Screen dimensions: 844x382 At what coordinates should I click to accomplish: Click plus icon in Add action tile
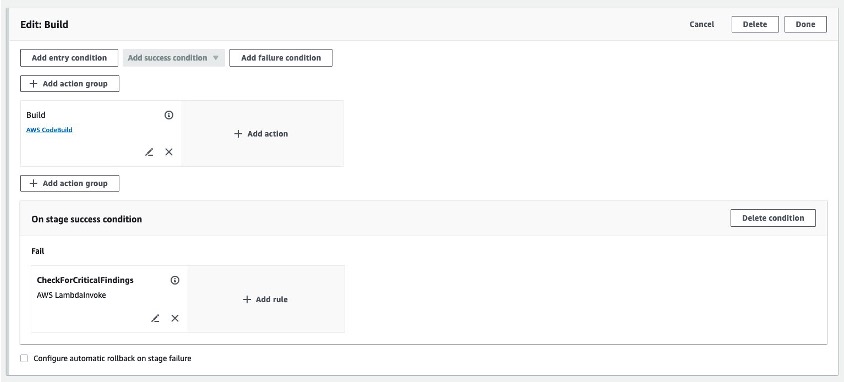pyautogui.click(x=238, y=134)
